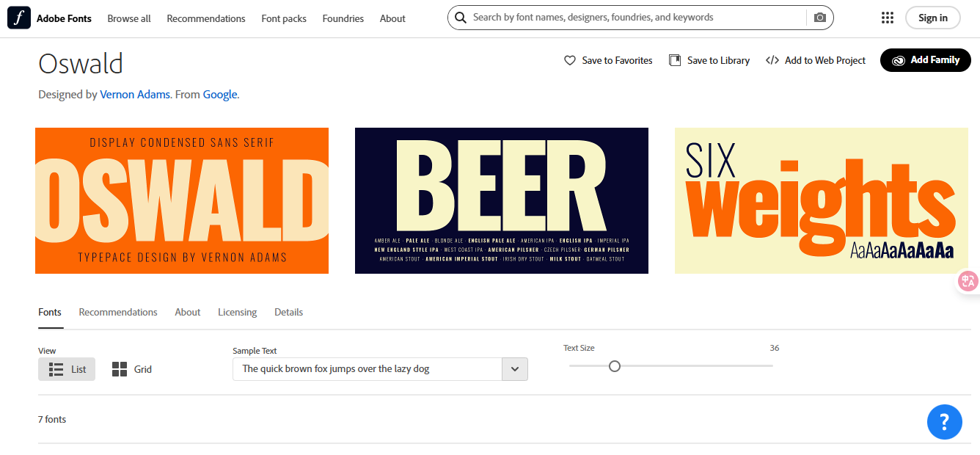
Task: Click the Adobe Fonts logo
Action: point(18,18)
